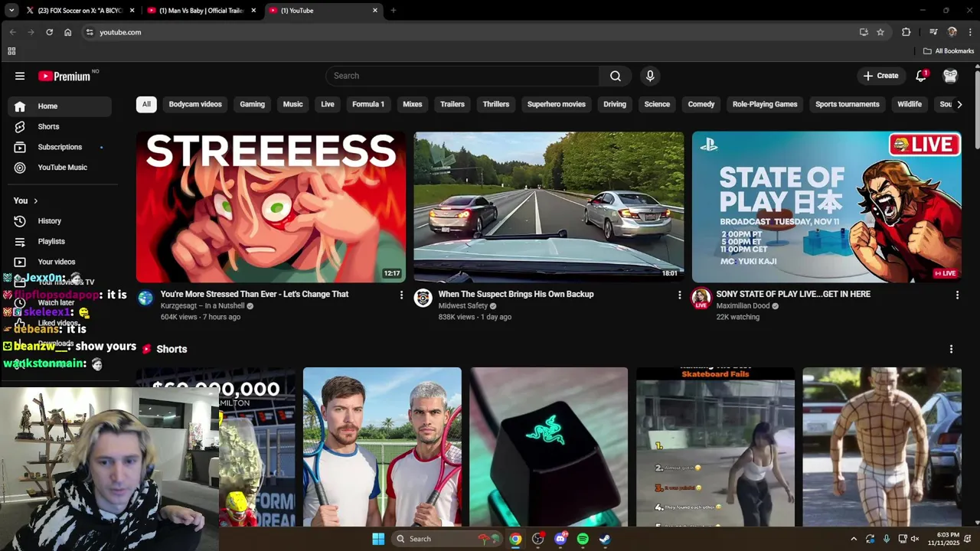Select the Sports tournaments chip

tap(848, 104)
